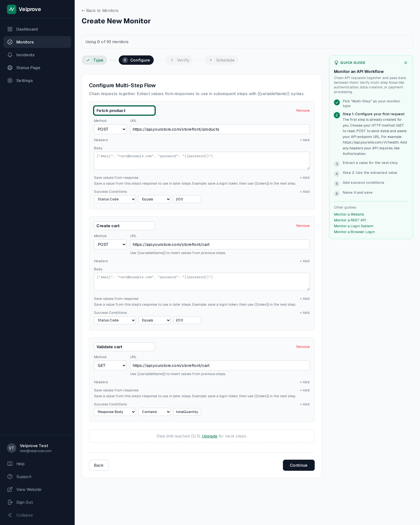
Task: Go to the Type wizard step
Action: tap(94, 60)
